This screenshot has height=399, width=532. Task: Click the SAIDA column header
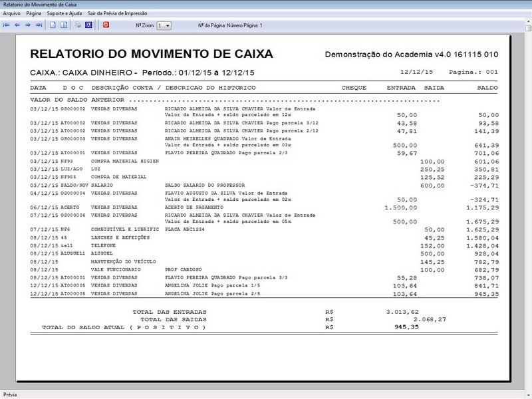[x=434, y=88]
